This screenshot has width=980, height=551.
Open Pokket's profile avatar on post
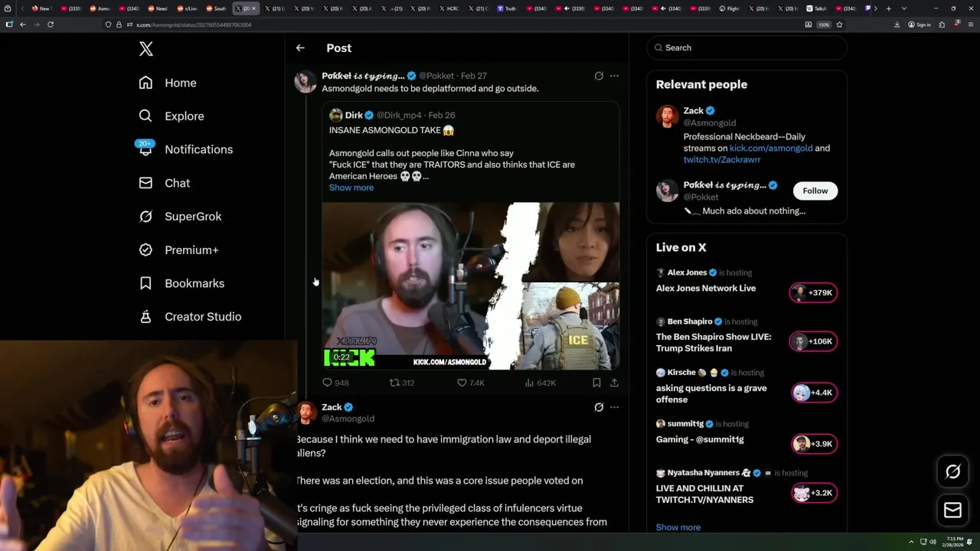305,81
